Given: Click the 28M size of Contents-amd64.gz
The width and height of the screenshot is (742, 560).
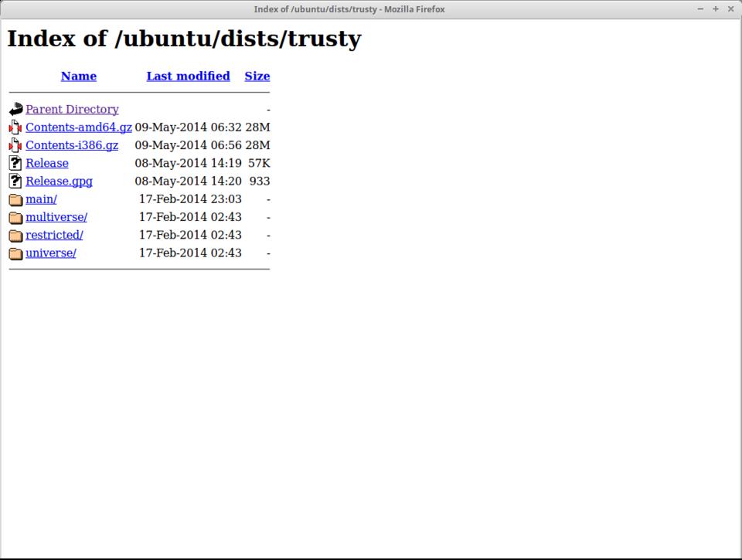Looking at the screenshot, I should pos(257,127).
